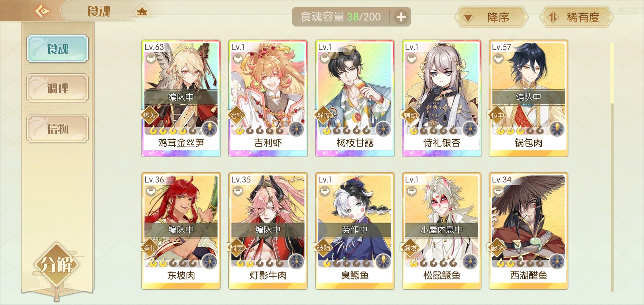Toggle the 降序 sort order

click(x=491, y=18)
